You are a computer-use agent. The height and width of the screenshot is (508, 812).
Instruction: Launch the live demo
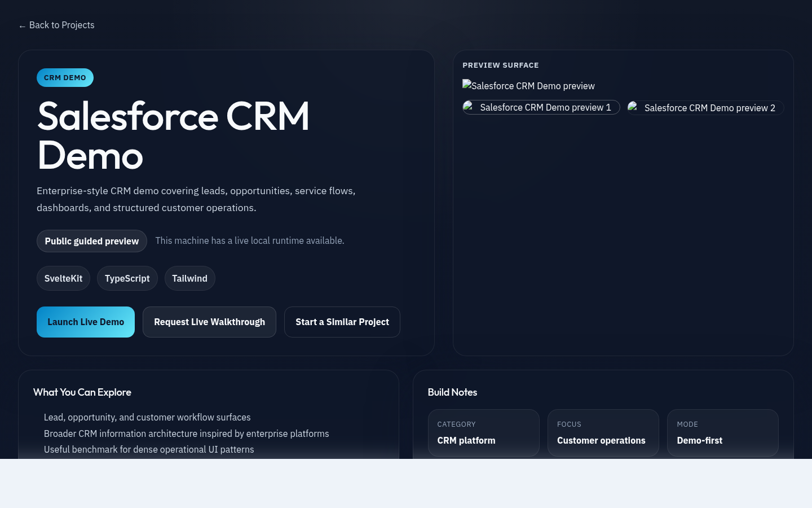(x=86, y=322)
